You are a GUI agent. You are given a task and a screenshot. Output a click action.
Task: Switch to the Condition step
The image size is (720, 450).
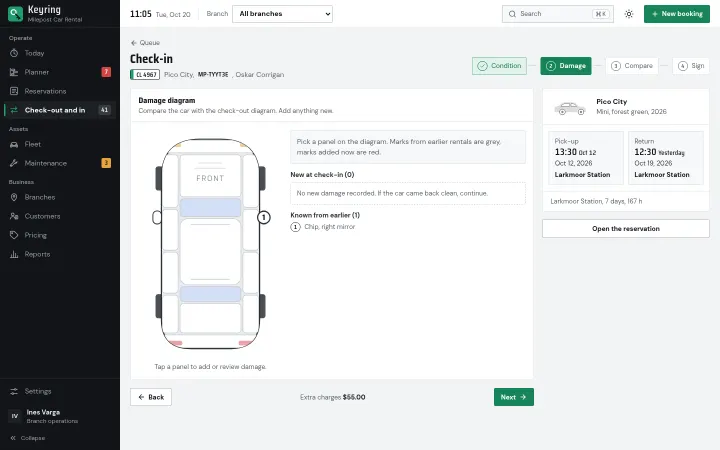(x=499, y=66)
